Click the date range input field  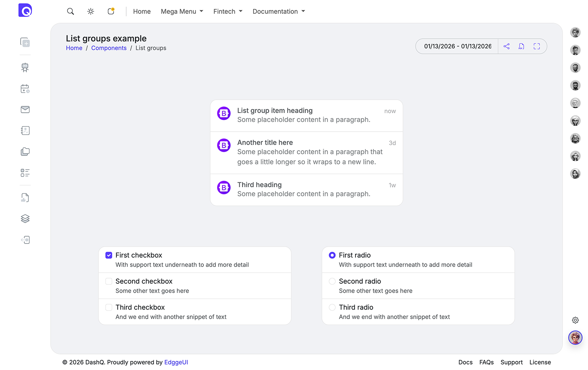(457, 46)
